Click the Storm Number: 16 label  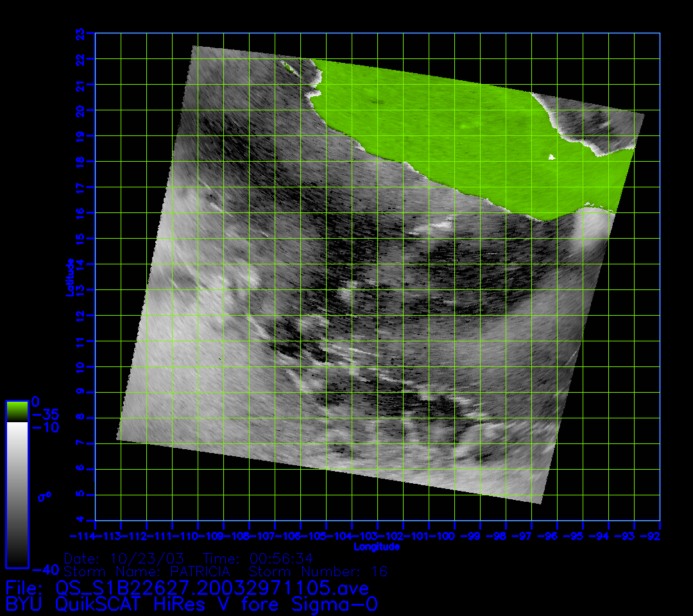click(318, 571)
